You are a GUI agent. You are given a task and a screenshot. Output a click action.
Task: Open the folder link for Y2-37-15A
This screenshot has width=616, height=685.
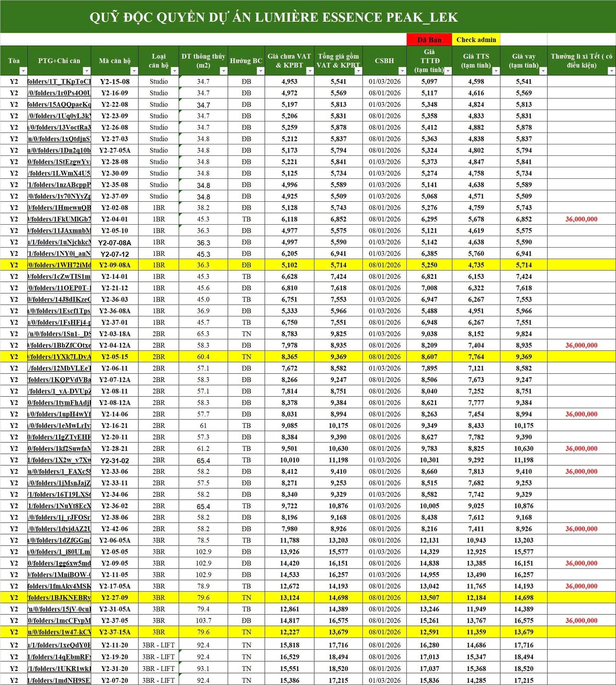click(59, 632)
